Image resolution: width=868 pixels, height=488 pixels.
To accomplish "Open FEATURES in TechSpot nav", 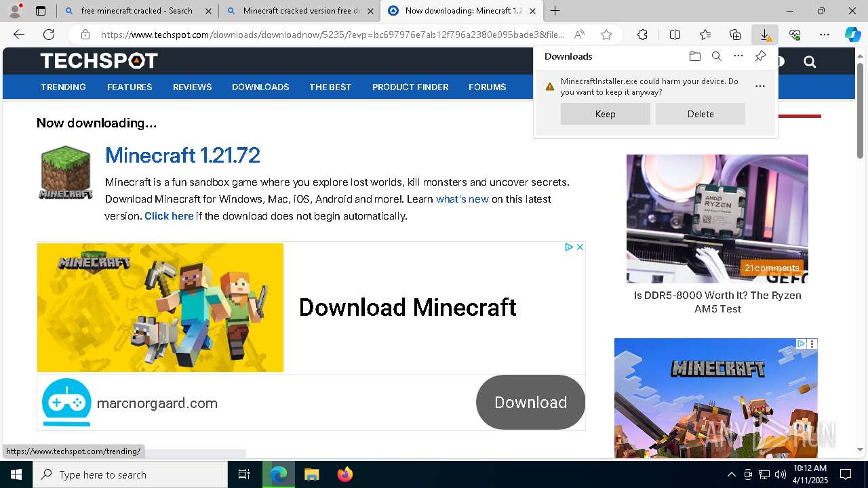I will pos(130,87).
